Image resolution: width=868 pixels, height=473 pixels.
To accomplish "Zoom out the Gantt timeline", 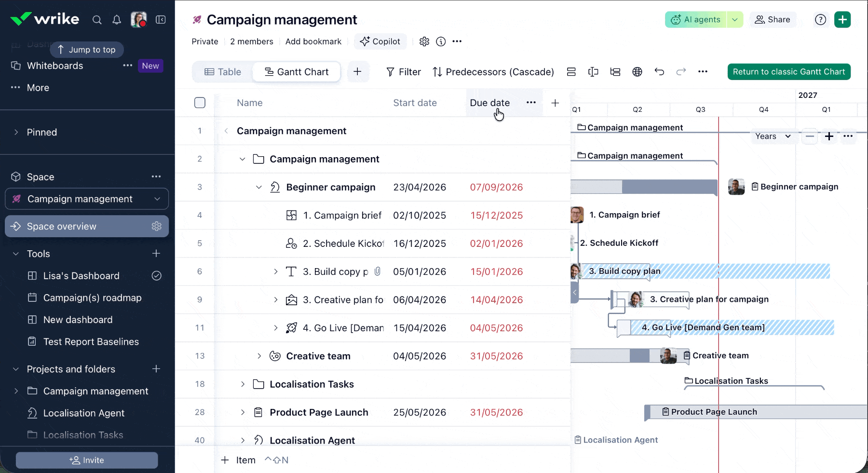I will 810,136.
